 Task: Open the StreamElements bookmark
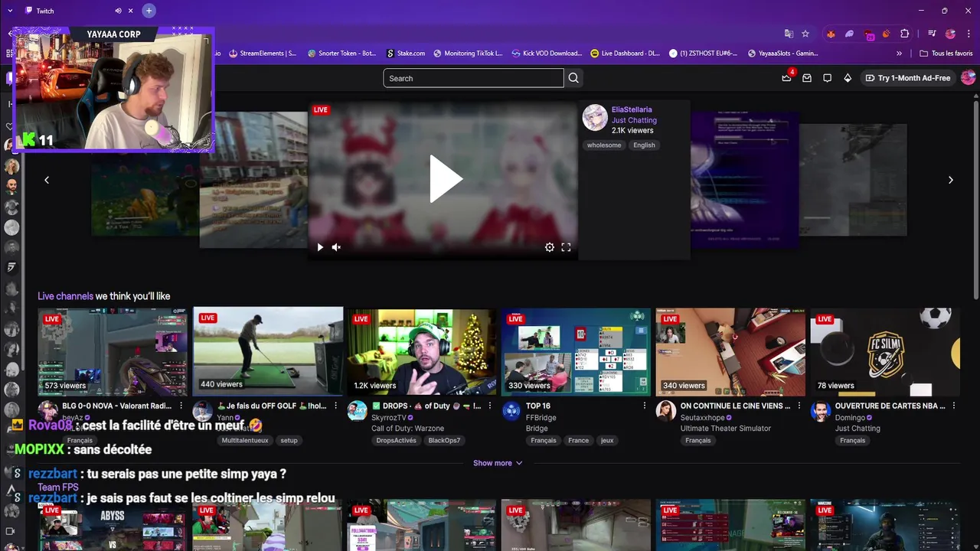[x=262, y=54]
